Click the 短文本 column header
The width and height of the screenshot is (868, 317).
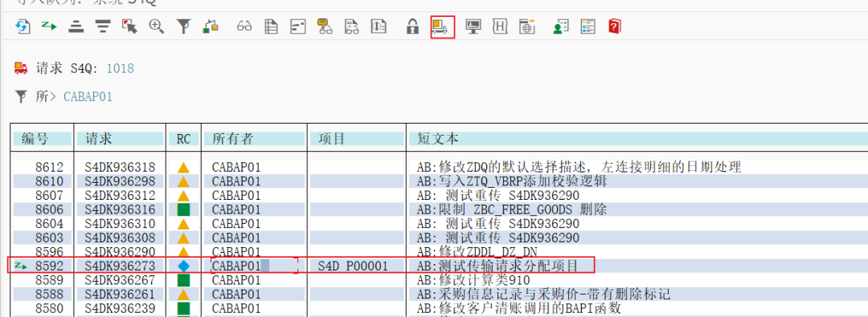click(637, 138)
